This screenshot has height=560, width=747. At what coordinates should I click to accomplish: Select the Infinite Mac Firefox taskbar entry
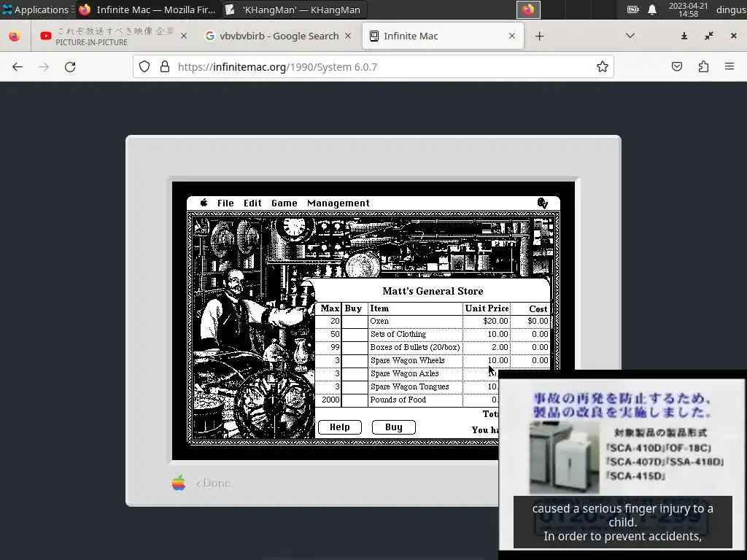click(x=148, y=9)
